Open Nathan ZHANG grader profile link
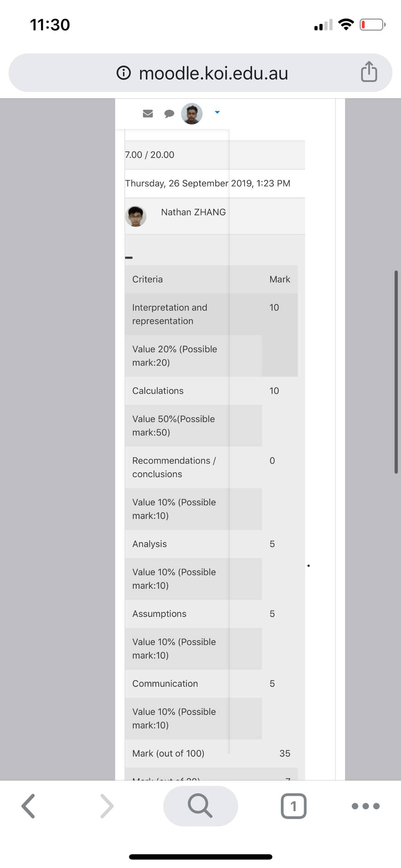Screen dimensions: 401x868 click(x=193, y=212)
